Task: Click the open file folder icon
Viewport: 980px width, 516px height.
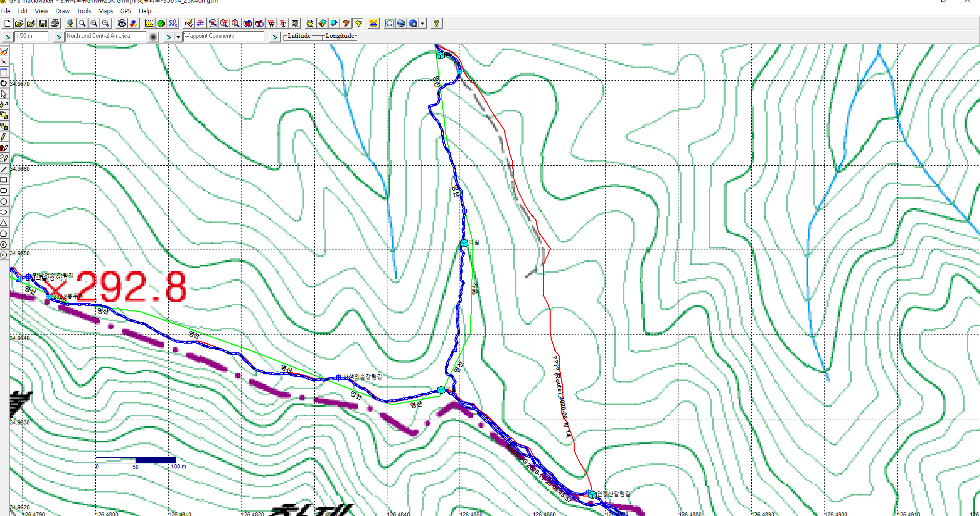Action: coord(19,23)
